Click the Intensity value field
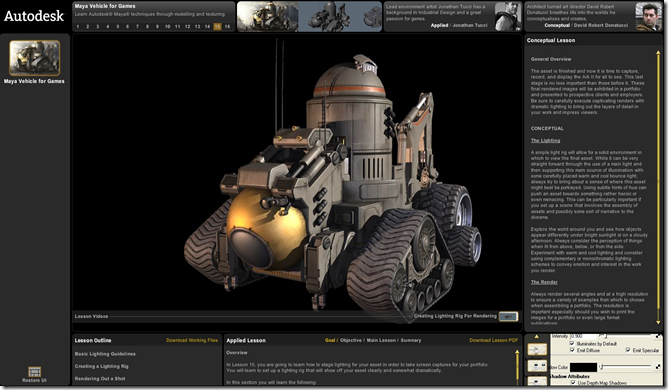This screenshot has width=668, height=390. 583,336
